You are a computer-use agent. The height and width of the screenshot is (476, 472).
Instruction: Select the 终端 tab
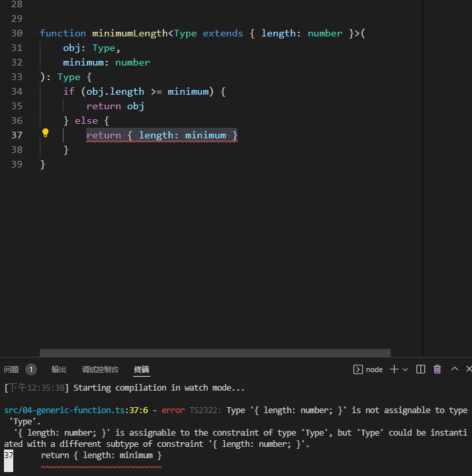(x=142, y=369)
